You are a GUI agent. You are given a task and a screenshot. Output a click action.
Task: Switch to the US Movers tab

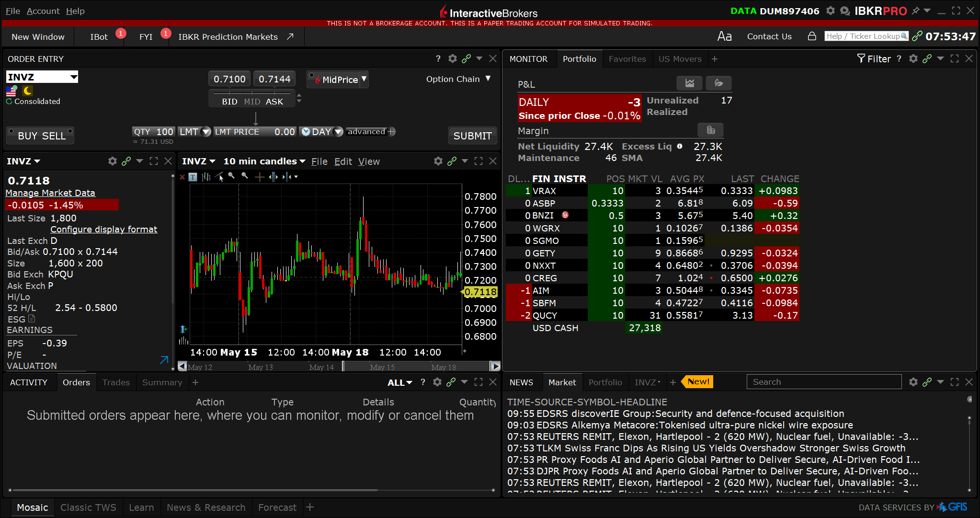click(680, 58)
